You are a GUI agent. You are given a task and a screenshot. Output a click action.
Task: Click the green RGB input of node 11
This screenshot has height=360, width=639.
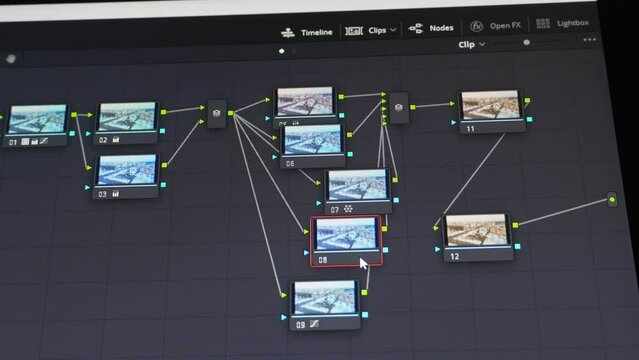pyautogui.click(x=452, y=104)
